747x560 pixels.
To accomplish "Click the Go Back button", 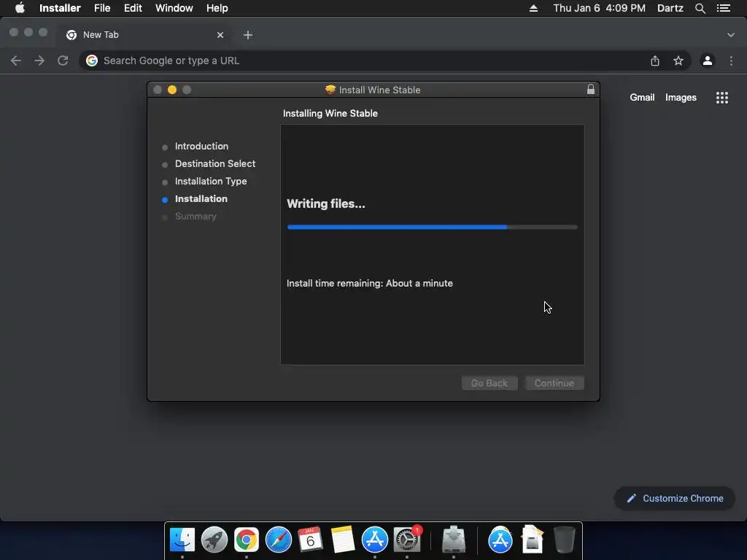I will (489, 383).
